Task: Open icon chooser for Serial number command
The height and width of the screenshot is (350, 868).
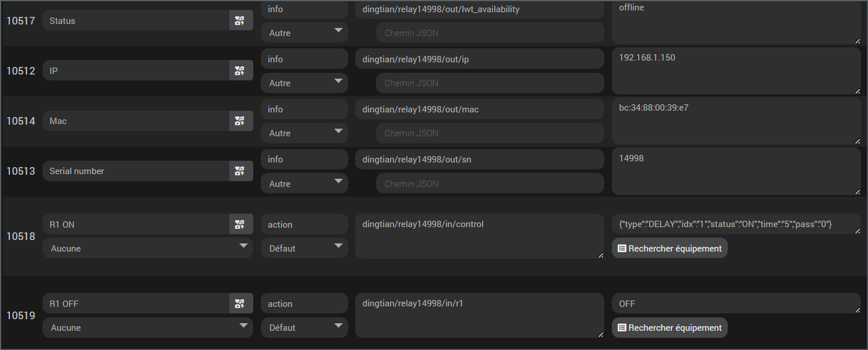Action: pos(240,171)
